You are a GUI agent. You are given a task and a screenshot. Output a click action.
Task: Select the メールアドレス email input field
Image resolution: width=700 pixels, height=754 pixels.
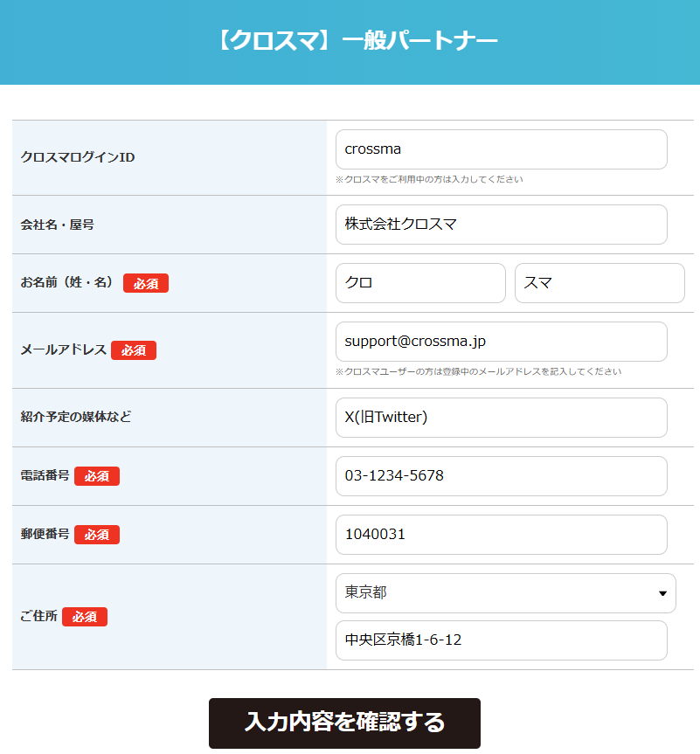[x=502, y=341]
